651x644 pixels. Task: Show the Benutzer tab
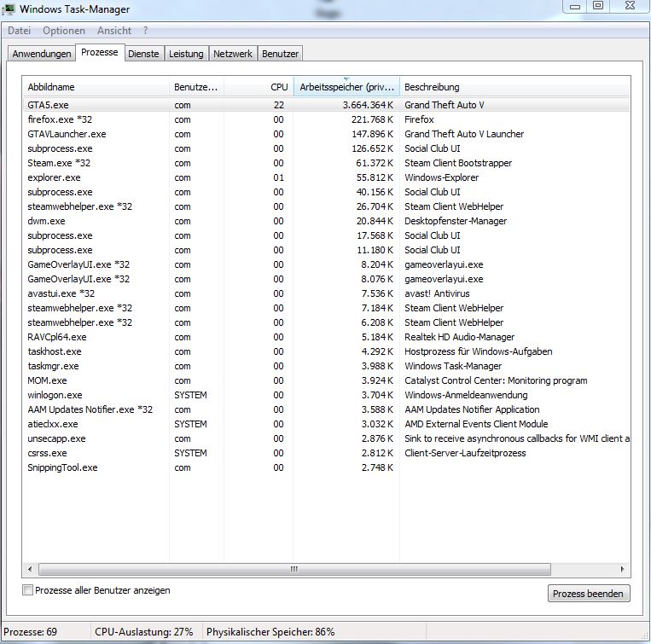pyautogui.click(x=280, y=54)
